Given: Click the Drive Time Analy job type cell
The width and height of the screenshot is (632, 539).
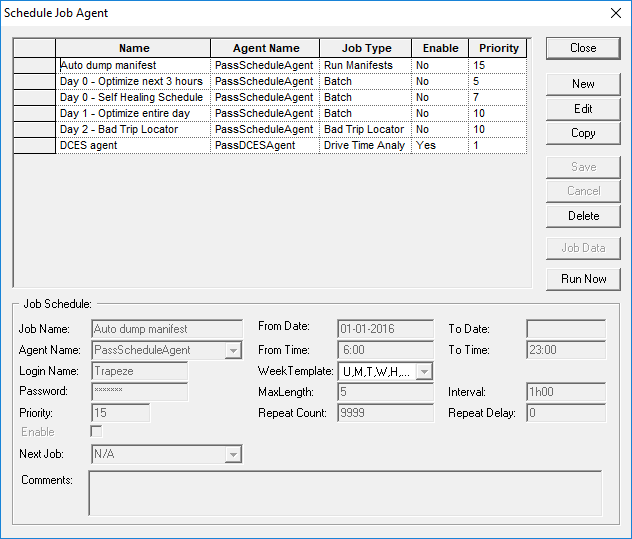Looking at the screenshot, I should (x=365, y=146).
